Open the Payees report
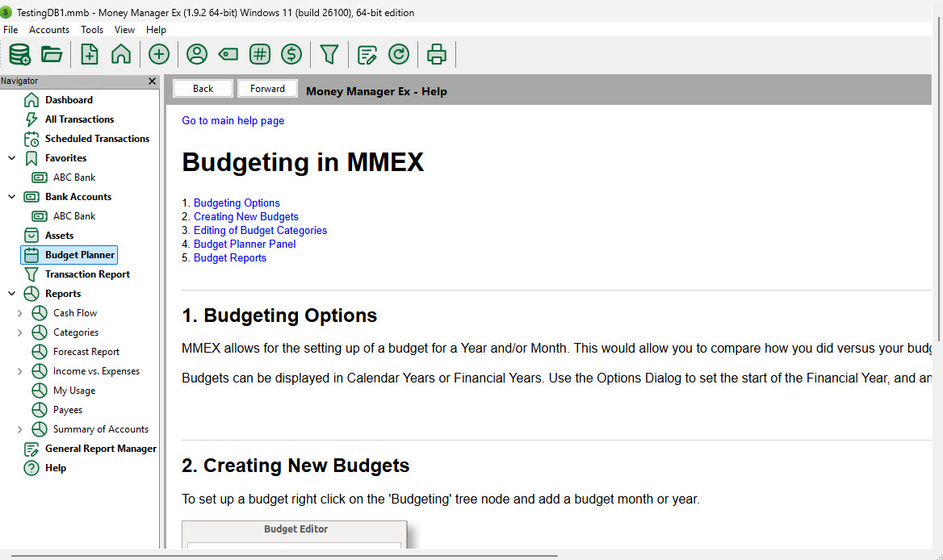 [67, 410]
